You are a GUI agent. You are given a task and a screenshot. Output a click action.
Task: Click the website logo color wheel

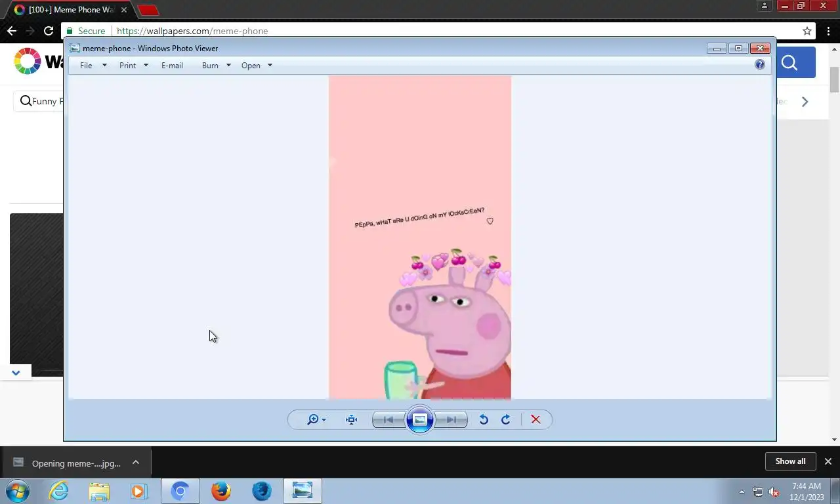(28, 61)
